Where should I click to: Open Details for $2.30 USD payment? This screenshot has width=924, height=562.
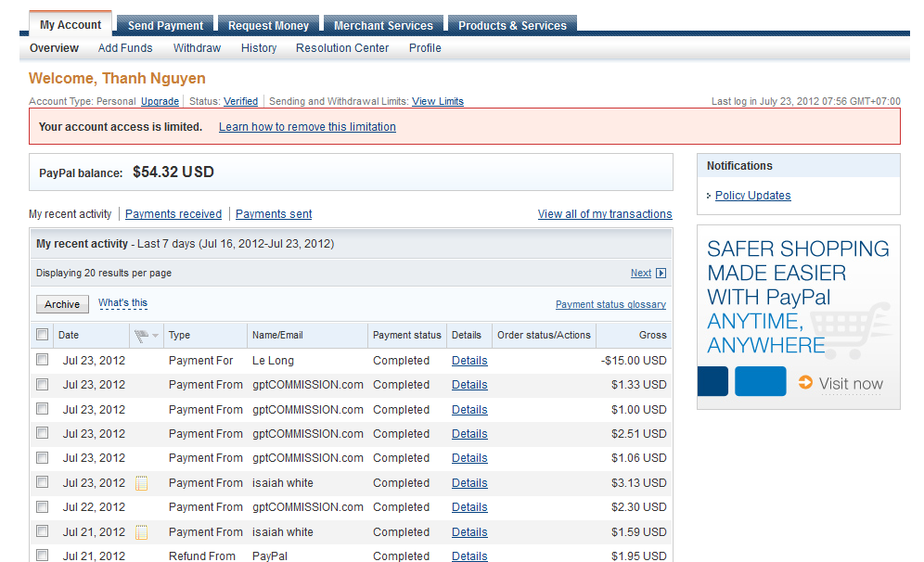pyautogui.click(x=469, y=507)
